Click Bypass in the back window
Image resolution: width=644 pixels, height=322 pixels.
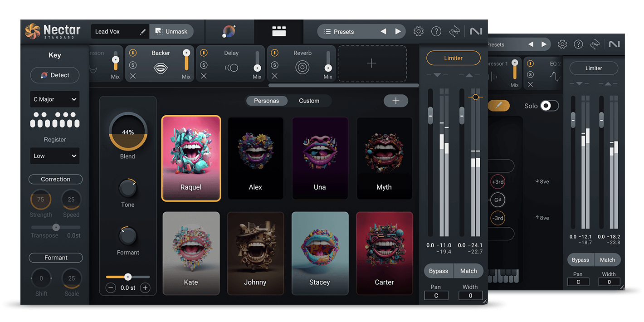[x=581, y=260]
